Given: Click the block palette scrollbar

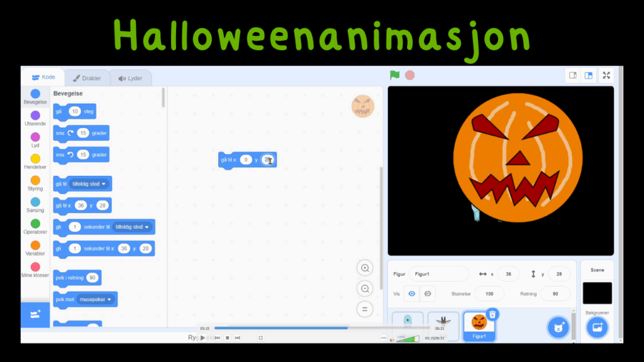Looking at the screenshot, I should coord(163,97).
